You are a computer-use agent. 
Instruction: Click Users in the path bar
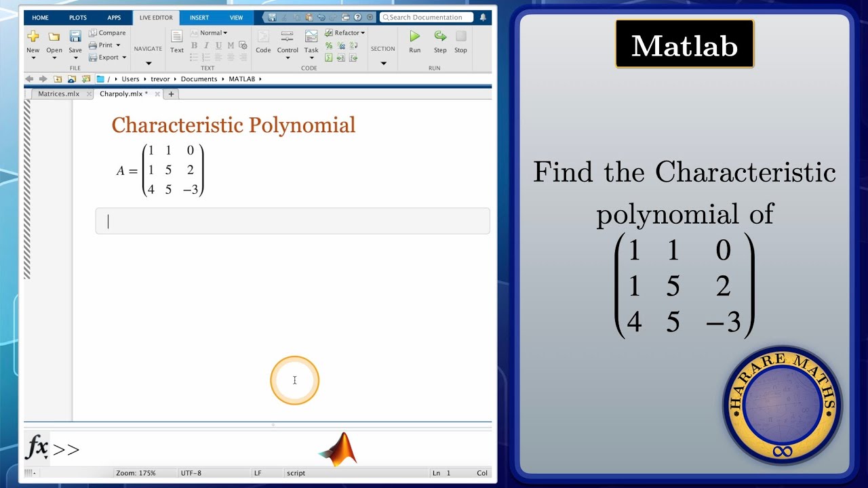tap(130, 79)
